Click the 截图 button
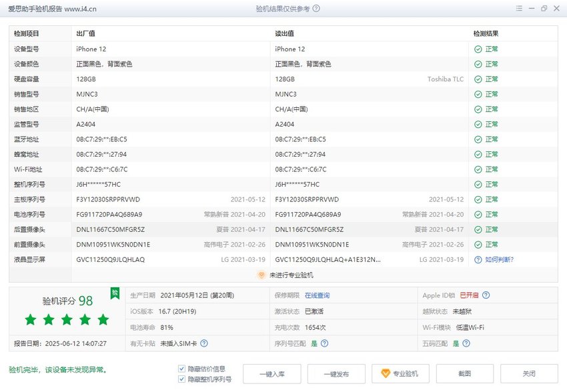567x392 pixels. pos(465,374)
